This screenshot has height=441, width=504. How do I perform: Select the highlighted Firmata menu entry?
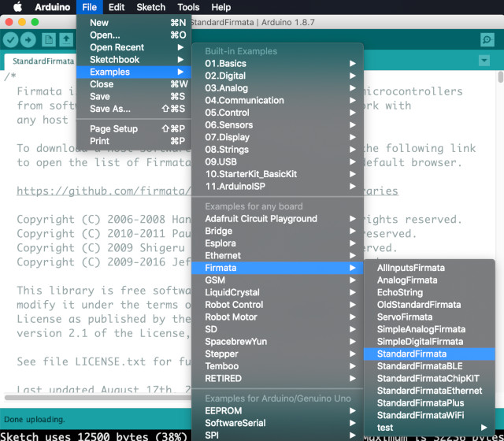click(x=277, y=268)
